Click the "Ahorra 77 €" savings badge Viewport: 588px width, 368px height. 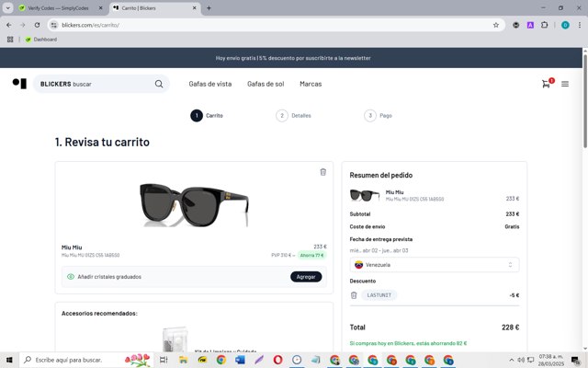coord(312,256)
